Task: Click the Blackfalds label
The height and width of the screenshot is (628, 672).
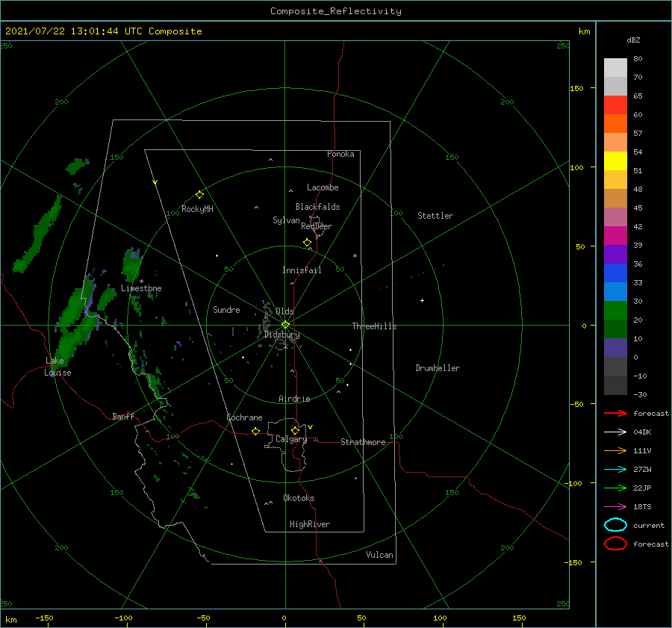Action: pos(317,207)
